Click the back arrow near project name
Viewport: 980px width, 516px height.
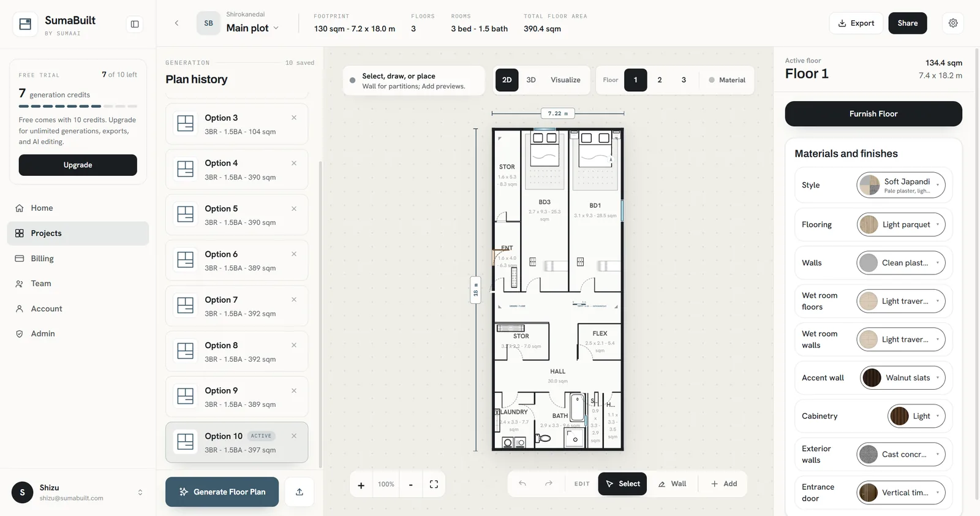(176, 23)
